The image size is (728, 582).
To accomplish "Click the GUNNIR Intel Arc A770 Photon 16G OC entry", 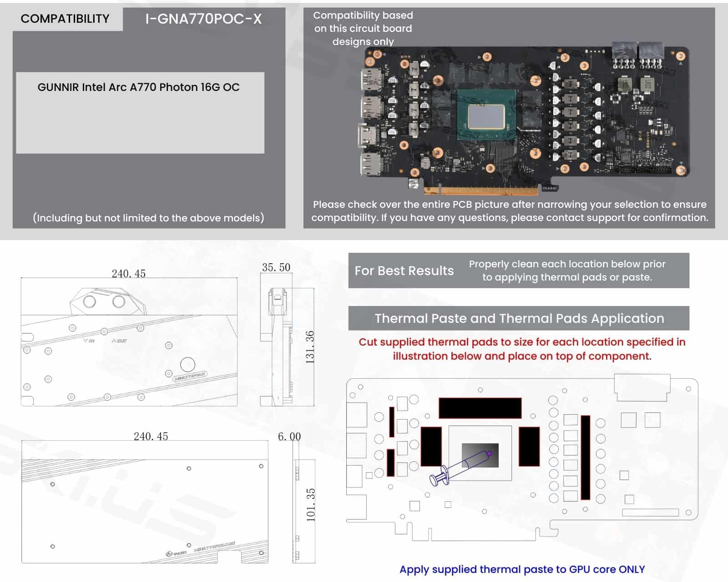I will click(x=138, y=87).
